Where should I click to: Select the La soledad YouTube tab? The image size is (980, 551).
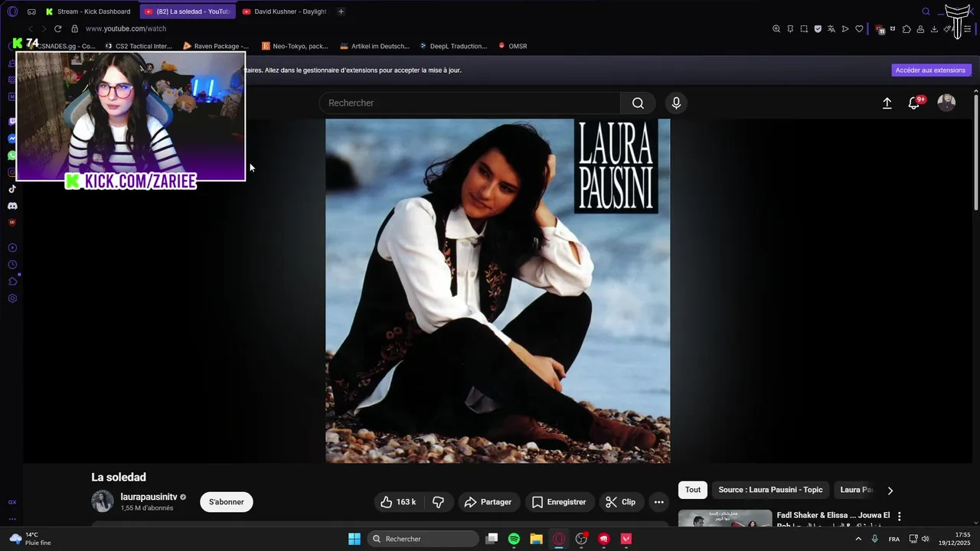pyautogui.click(x=188, y=11)
